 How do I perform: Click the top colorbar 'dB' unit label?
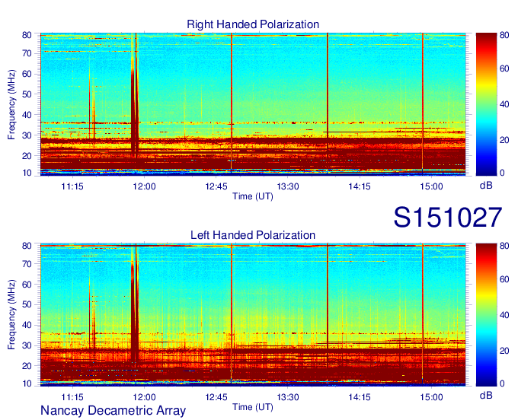486,186
